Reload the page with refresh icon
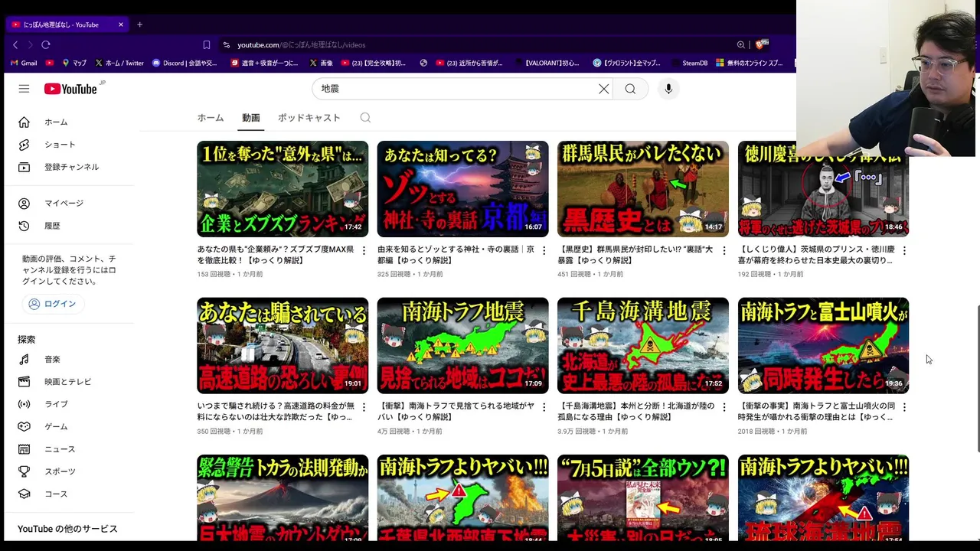 46,45
